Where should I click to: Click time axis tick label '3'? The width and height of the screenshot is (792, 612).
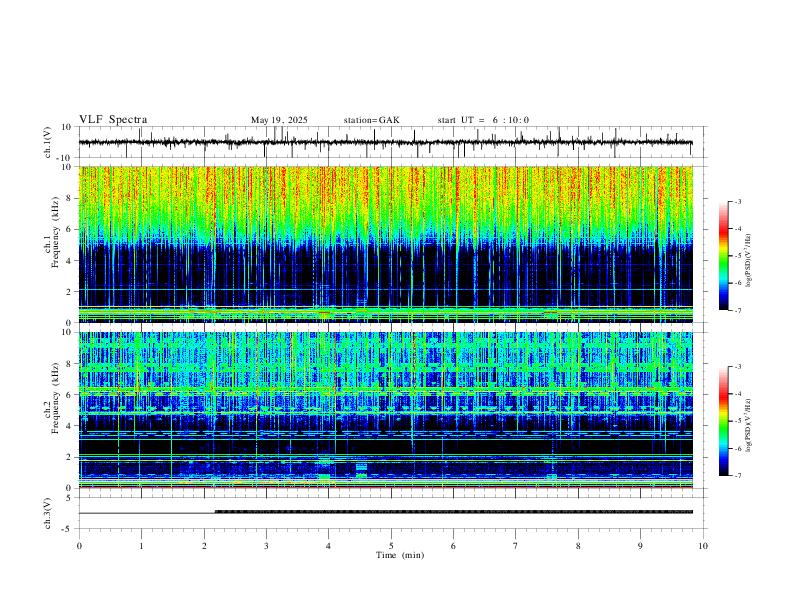point(266,546)
